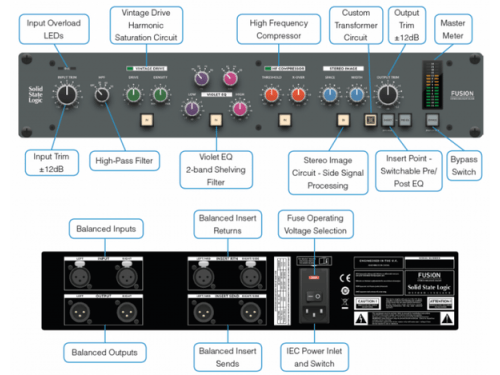
Task: Click the black Input Trim knob
Action: click(67, 95)
